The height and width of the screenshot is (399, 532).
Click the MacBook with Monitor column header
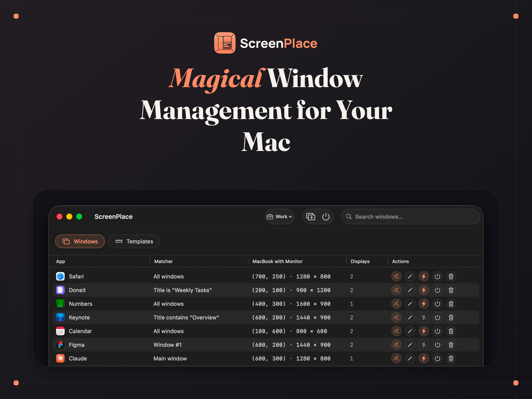pos(277,262)
